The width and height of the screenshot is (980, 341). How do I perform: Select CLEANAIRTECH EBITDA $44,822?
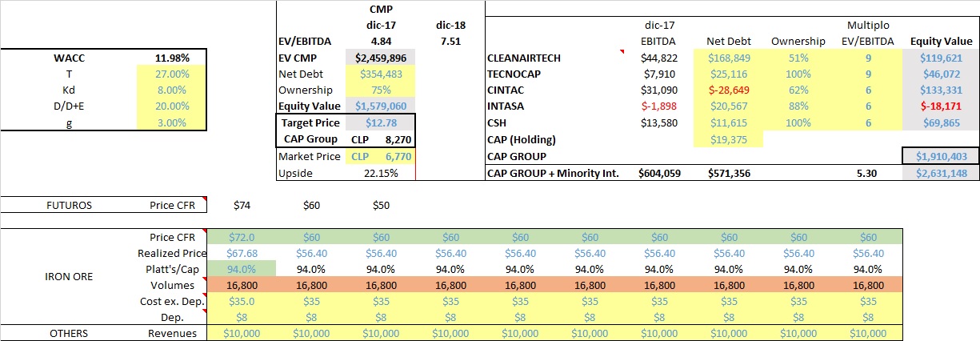[x=659, y=58]
